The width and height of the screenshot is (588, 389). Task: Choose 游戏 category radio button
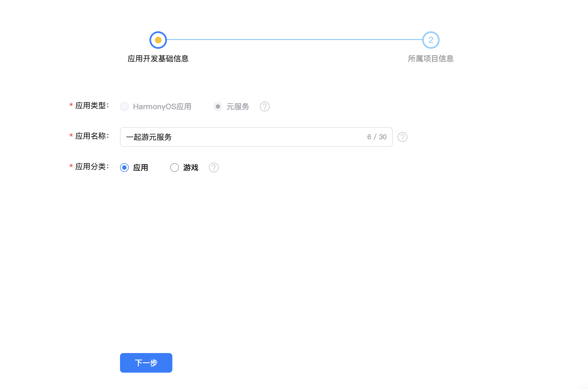click(175, 168)
